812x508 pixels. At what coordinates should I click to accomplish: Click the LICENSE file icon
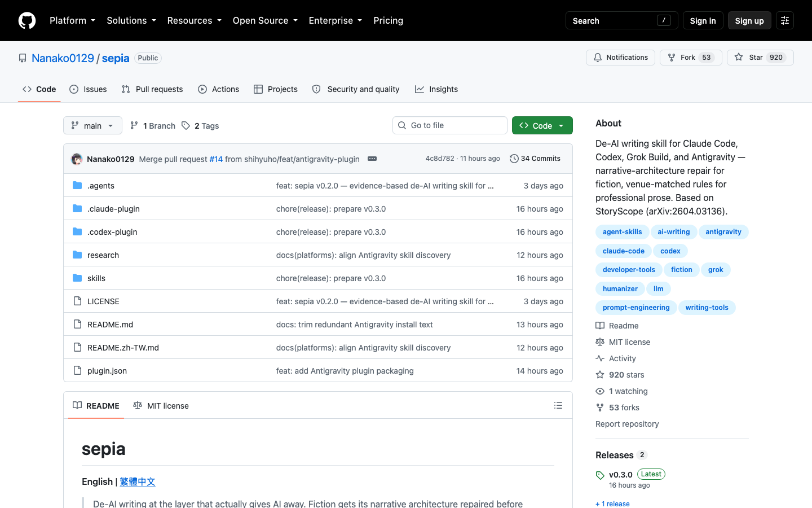77,301
